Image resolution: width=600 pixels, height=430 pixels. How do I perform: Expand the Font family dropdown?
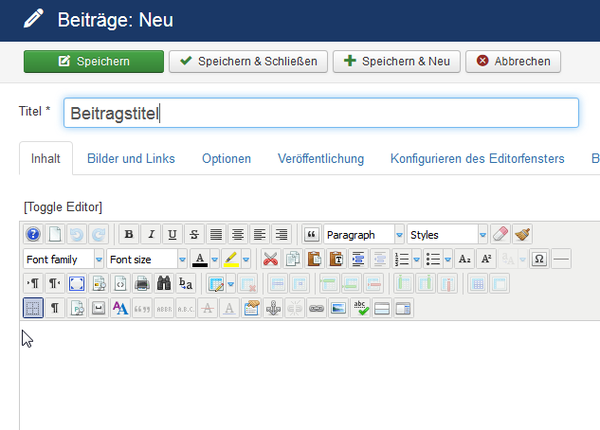(62, 260)
